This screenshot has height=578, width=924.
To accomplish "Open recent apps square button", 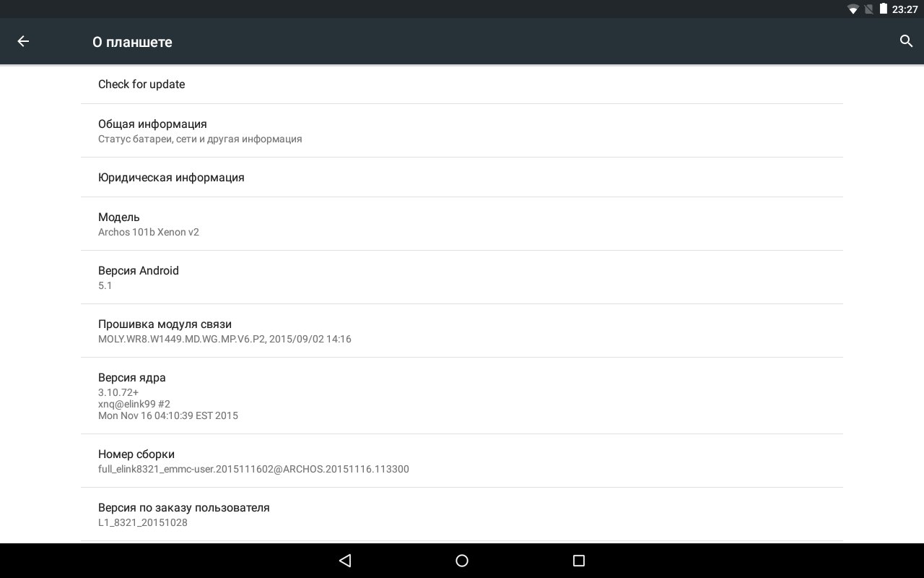I will (578, 561).
